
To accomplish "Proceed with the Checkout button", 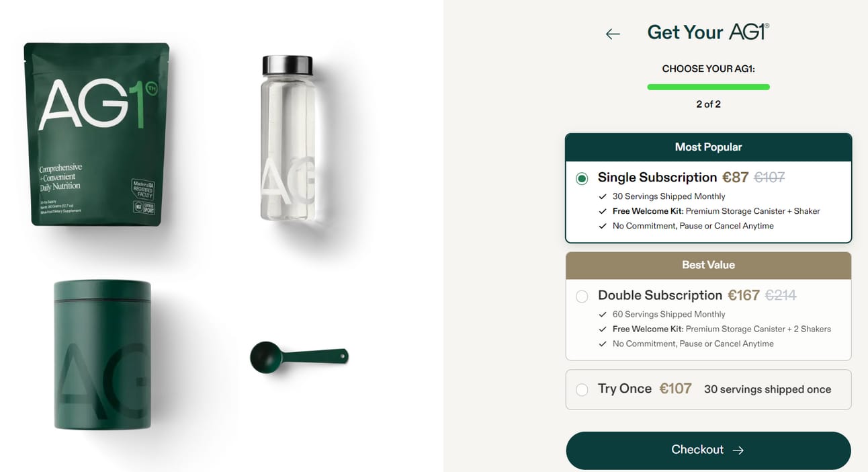I will coord(708,450).
